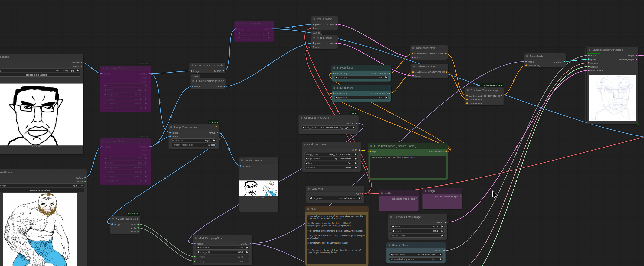644x266 pixels.
Task: Click the positive prompt text box
Action: tap(408, 167)
